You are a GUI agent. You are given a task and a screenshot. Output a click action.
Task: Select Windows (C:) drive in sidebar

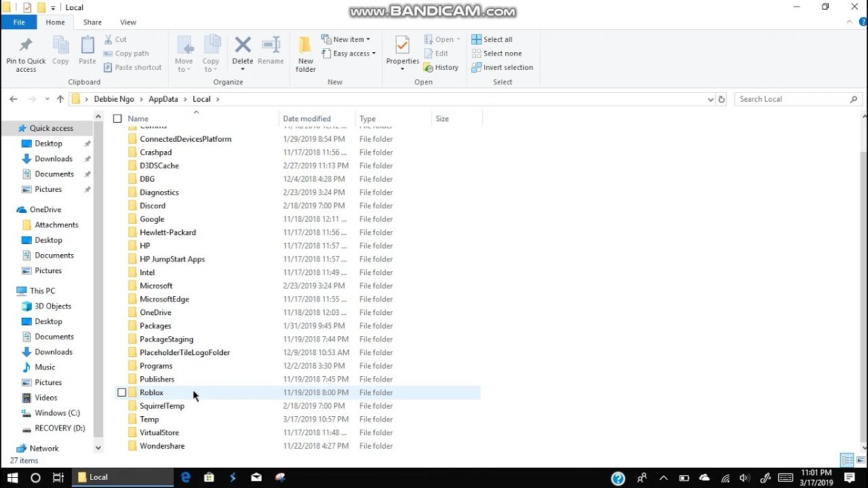57,413
